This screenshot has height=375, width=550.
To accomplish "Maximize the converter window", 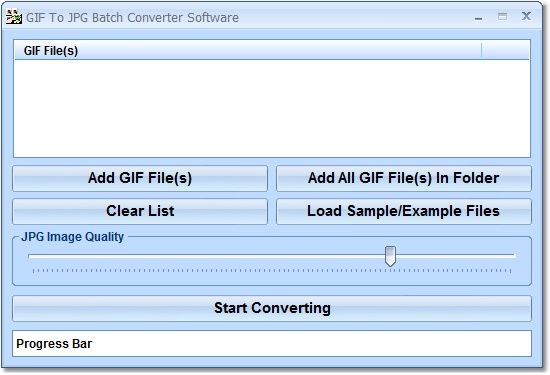I will tap(502, 16).
